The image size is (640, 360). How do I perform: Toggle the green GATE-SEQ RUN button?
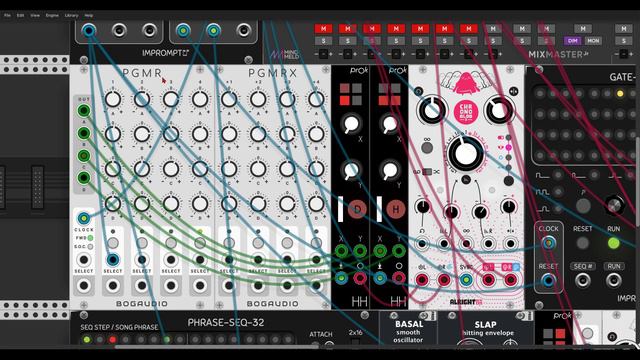click(613, 243)
